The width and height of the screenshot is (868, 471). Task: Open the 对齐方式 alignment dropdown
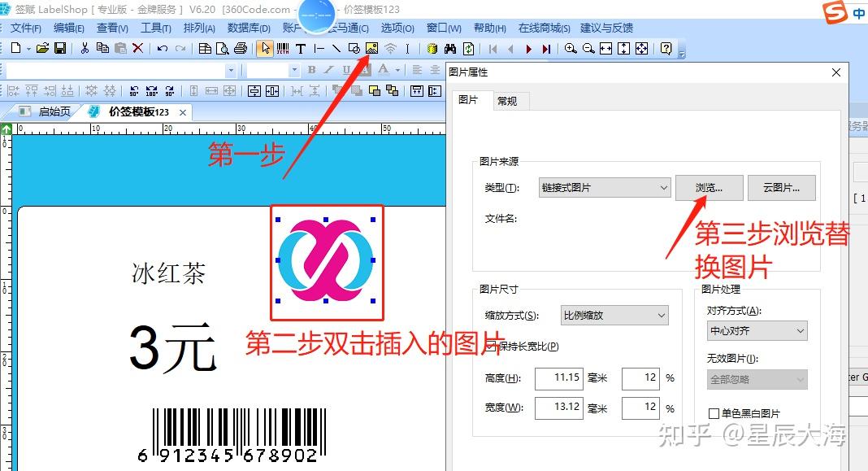click(x=757, y=331)
